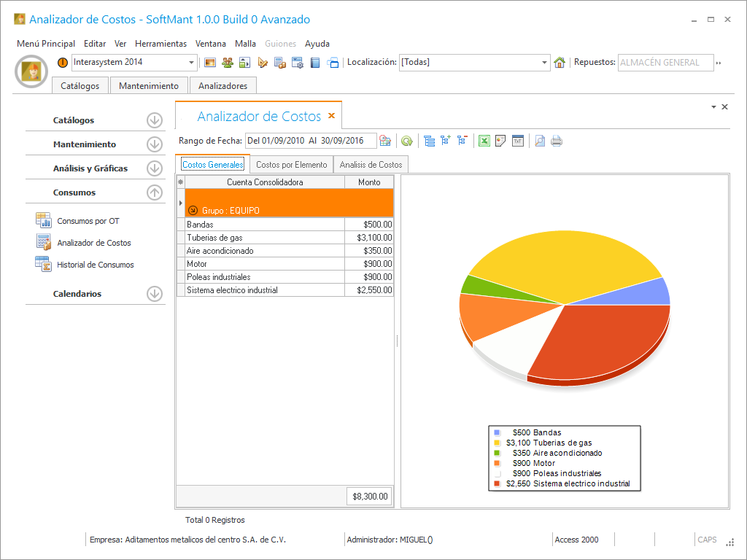
Task: Expand the Catálogos sidebar section
Action: coord(154,120)
